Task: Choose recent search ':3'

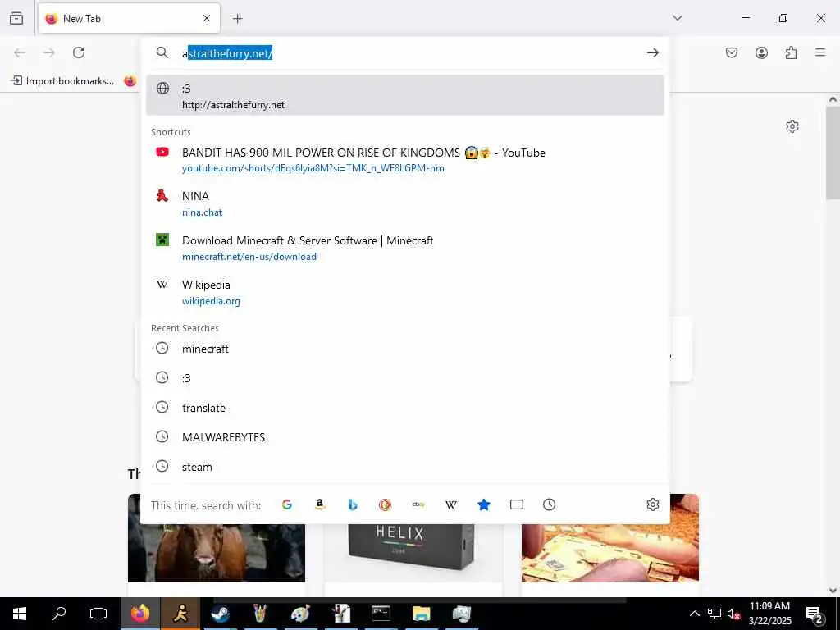Action: [x=405, y=378]
